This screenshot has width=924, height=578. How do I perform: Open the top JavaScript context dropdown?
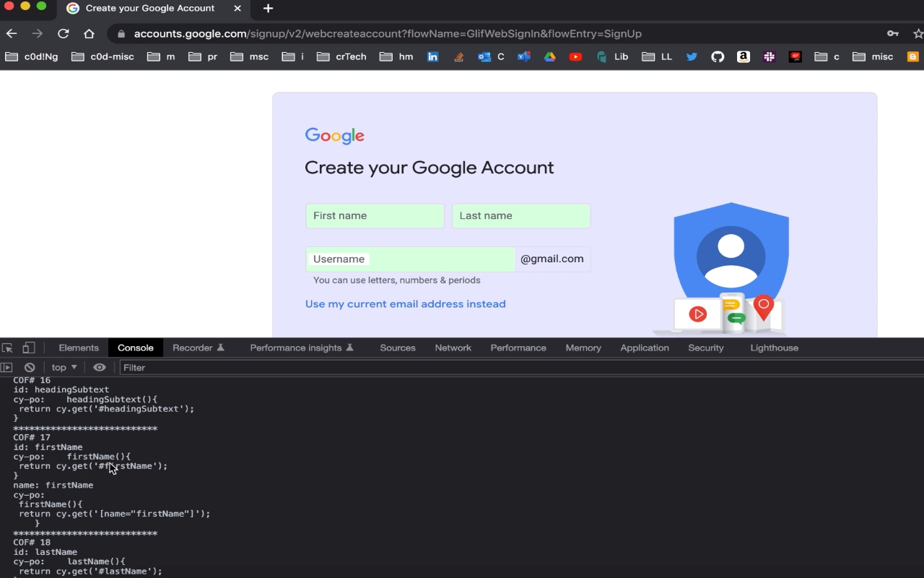tap(64, 367)
